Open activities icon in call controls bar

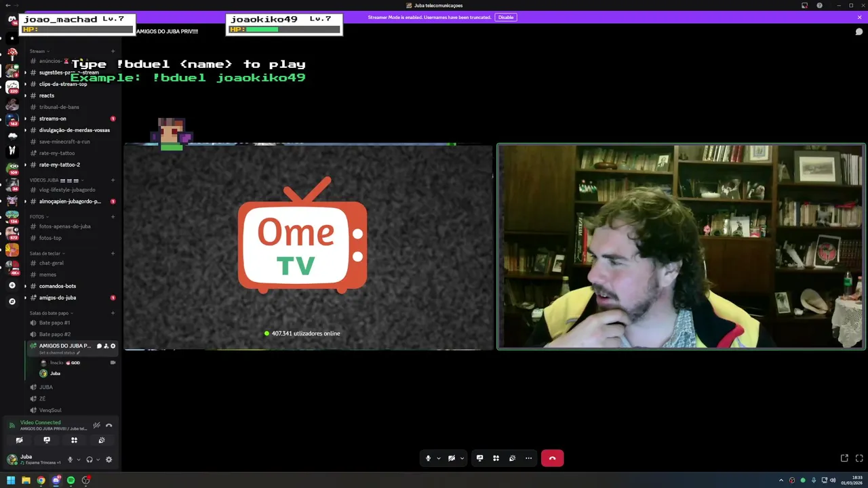tap(496, 458)
